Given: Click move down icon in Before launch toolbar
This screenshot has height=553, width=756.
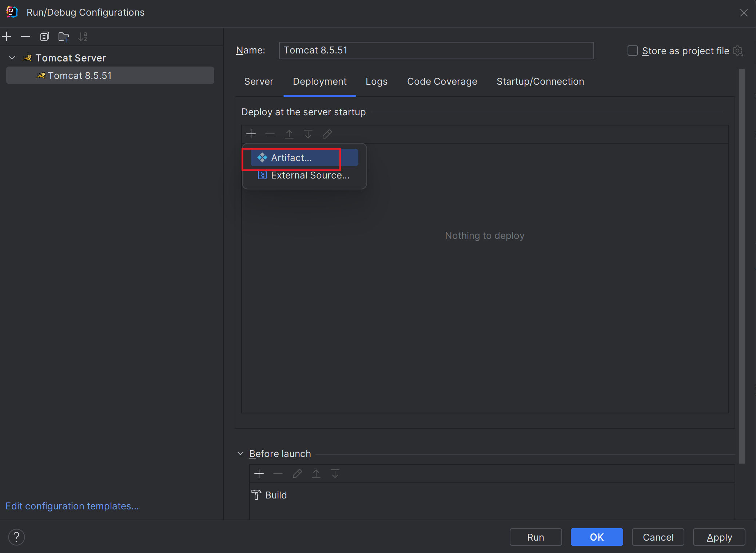Looking at the screenshot, I should [x=335, y=474].
